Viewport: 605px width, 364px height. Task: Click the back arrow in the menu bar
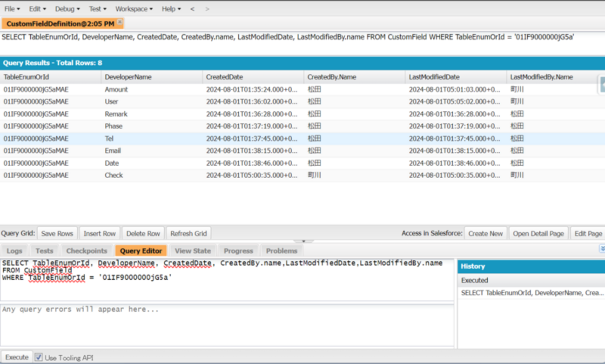192,9
